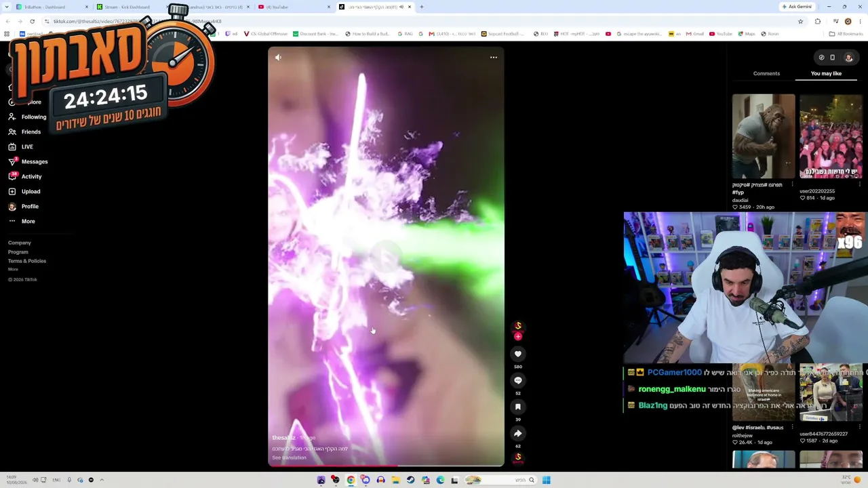Screen dimensions: 868x488
Task: Click the Ask Gemini button
Action: click(x=797, y=7)
